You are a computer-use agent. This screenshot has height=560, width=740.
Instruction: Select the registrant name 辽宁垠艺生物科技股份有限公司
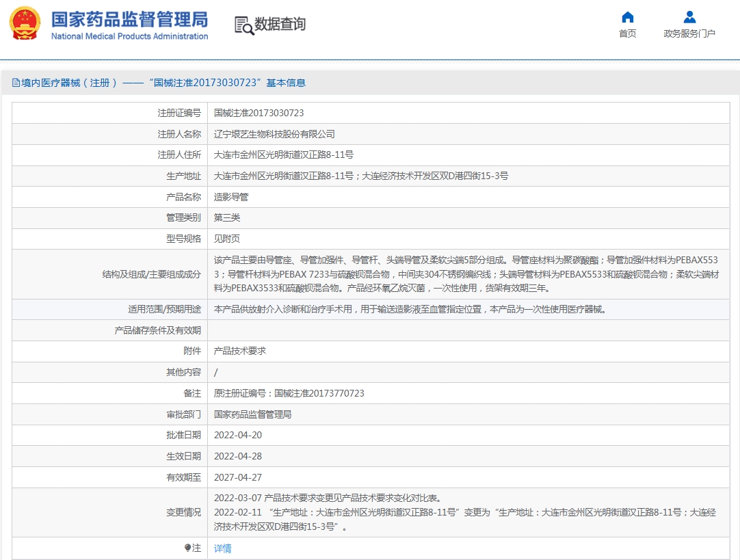click(x=274, y=134)
